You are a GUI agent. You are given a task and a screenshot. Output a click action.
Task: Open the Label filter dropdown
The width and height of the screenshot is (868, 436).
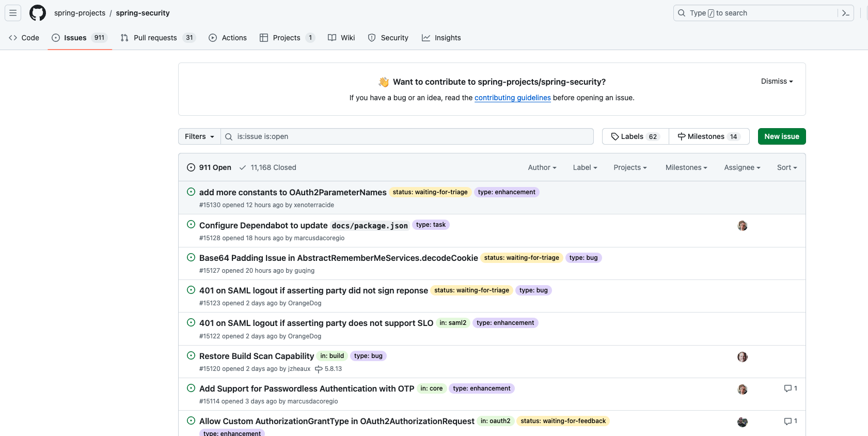pyautogui.click(x=585, y=167)
